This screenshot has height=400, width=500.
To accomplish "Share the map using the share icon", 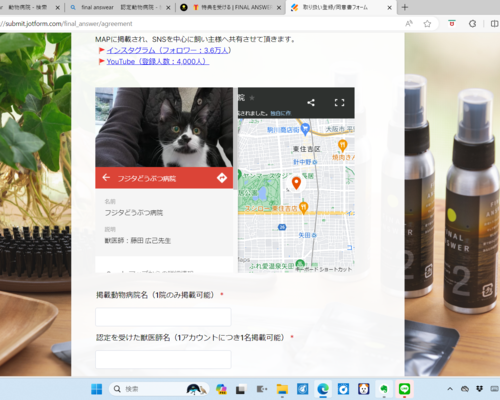I will [311, 102].
